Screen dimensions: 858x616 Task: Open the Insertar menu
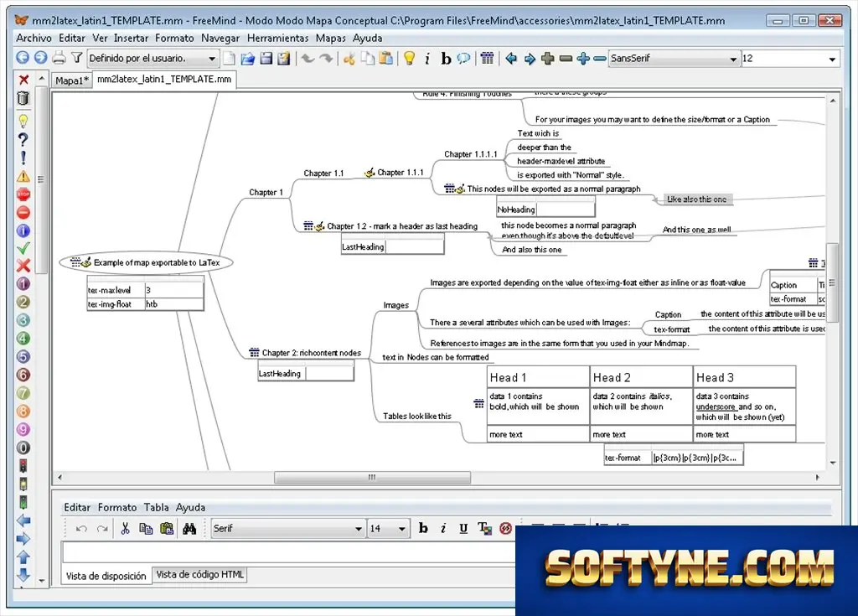[x=131, y=38]
